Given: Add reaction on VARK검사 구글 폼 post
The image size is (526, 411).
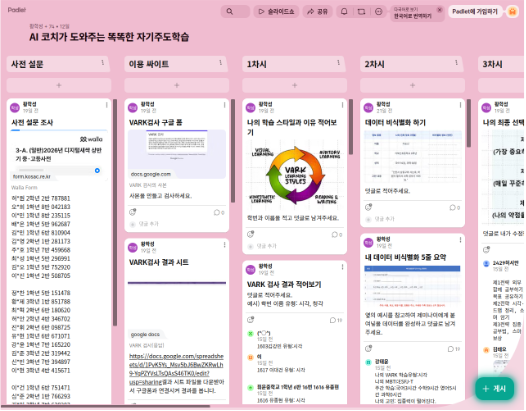Looking at the screenshot, I should [x=133, y=212].
